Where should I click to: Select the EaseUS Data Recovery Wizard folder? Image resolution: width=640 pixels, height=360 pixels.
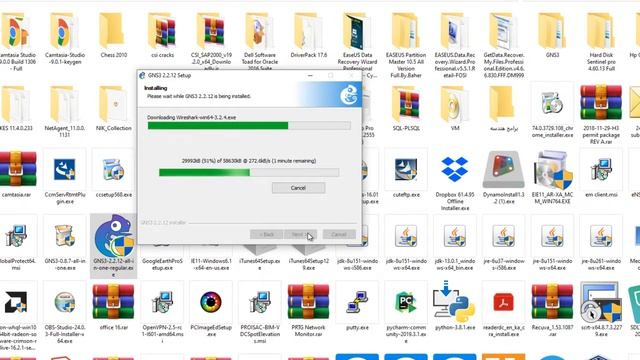(x=357, y=31)
